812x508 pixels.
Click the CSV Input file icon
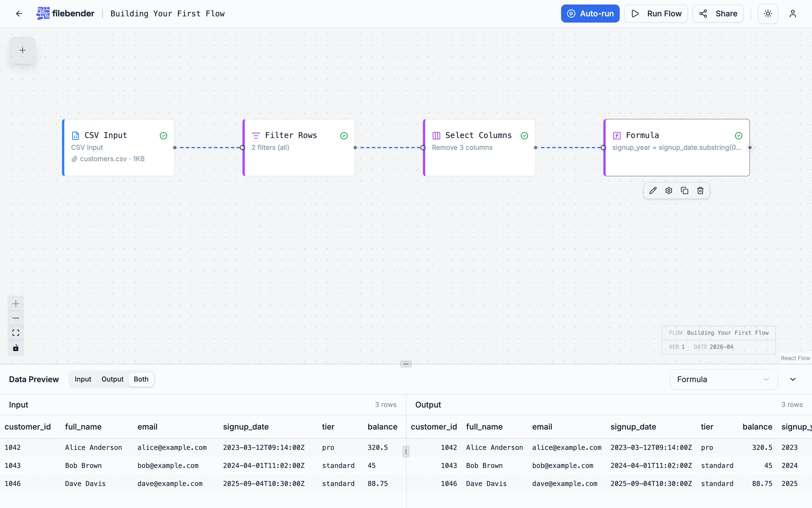tap(76, 135)
